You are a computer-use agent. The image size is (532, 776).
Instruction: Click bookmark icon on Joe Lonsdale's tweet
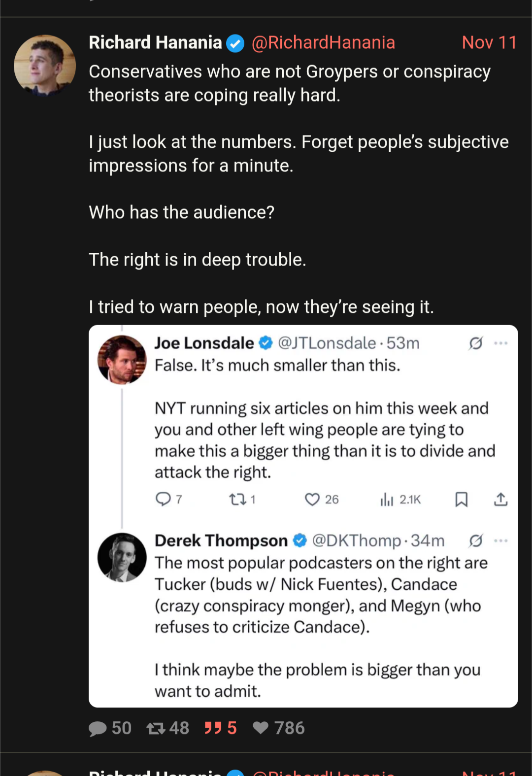pos(461,500)
